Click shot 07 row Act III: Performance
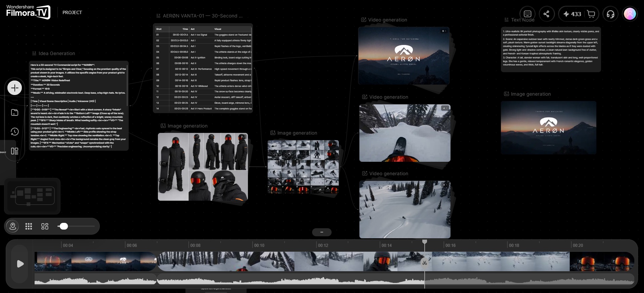 click(x=203, y=69)
